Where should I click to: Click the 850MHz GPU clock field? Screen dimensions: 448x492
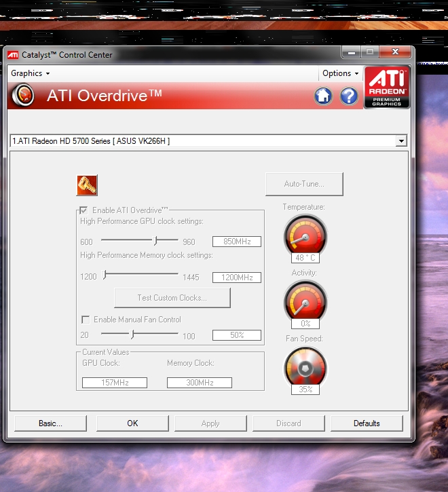pos(237,242)
